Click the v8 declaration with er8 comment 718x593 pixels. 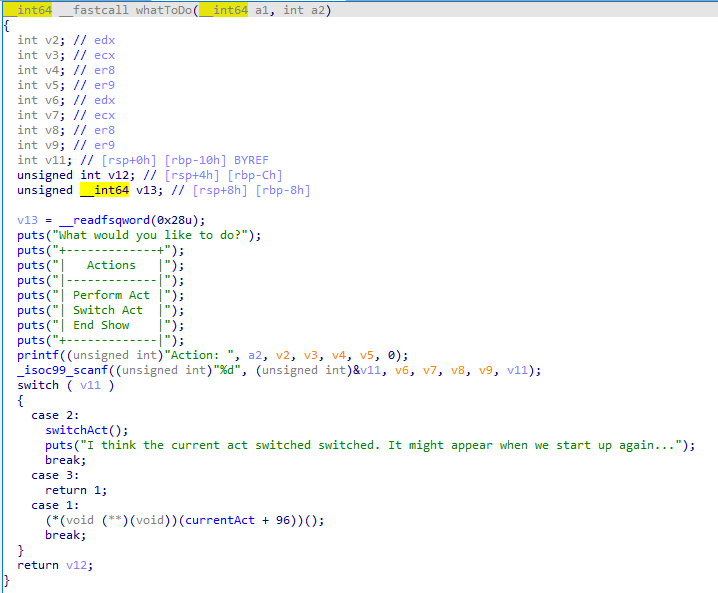pos(66,130)
